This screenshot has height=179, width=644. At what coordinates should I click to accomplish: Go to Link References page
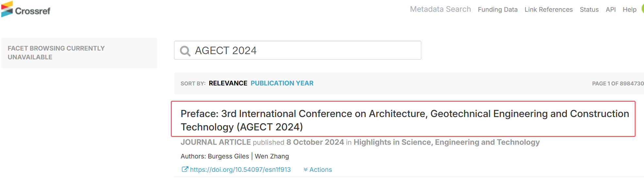pos(549,9)
